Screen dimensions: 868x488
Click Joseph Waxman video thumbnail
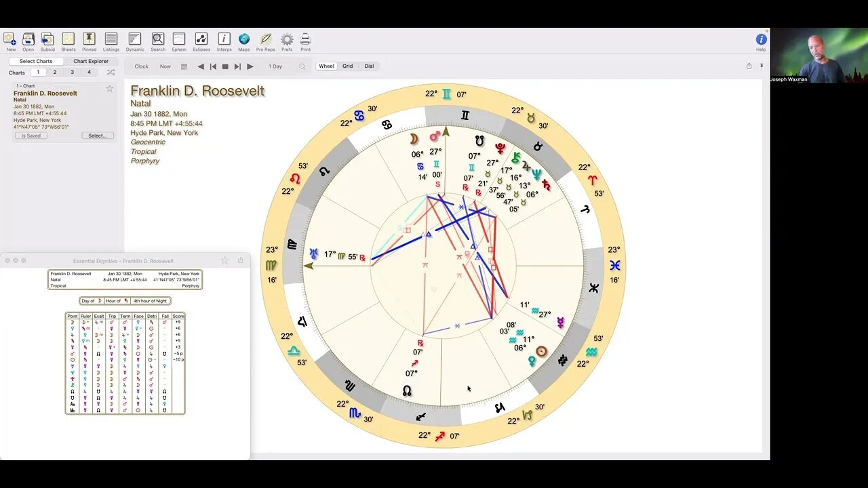click(x=818, y=56)
